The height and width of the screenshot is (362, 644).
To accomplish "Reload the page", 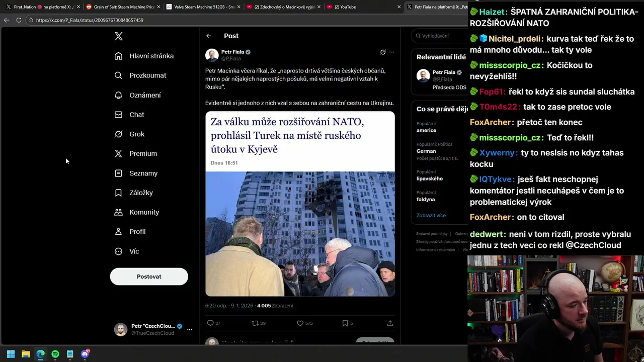I will point(19,20).
